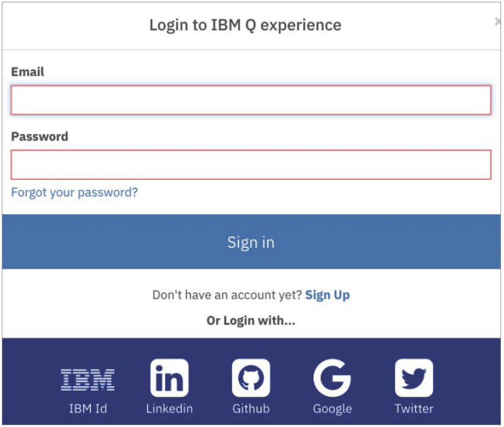Close the login dialog

click(x=497, y=21)
